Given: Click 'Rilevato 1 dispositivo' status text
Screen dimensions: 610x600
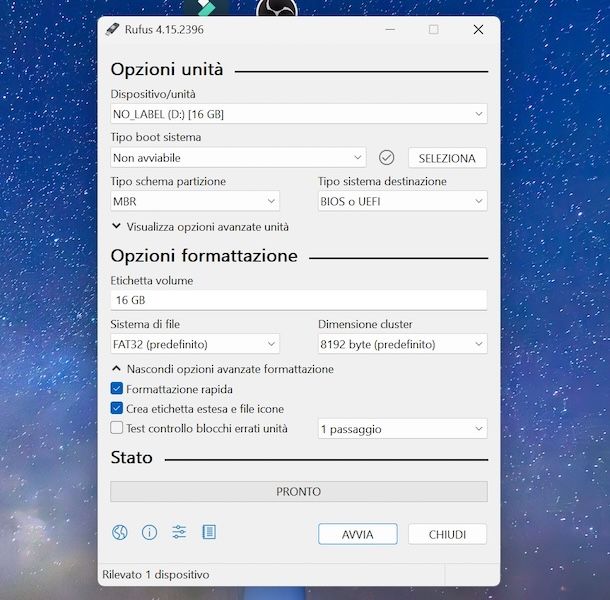Looking at the screenshot, I should [156, 575].
